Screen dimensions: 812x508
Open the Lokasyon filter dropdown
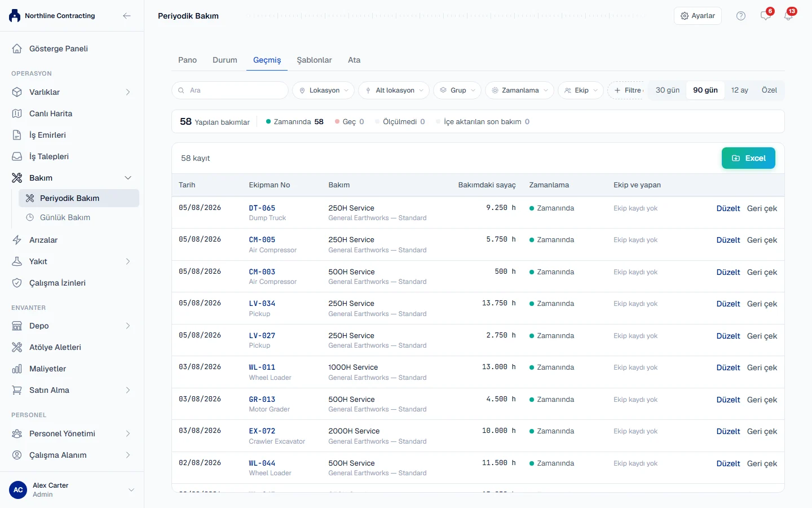click(x=324, y=90)
